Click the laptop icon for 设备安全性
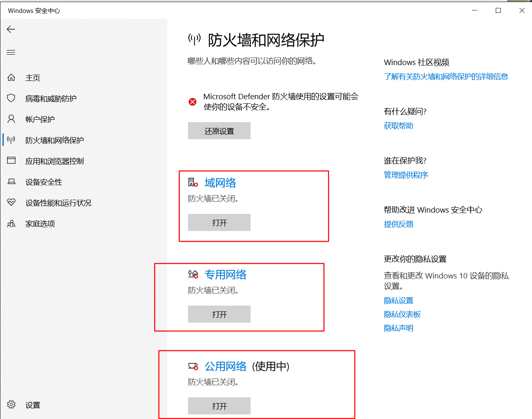This screenshot has height=419, width=532. pos(11,182)
